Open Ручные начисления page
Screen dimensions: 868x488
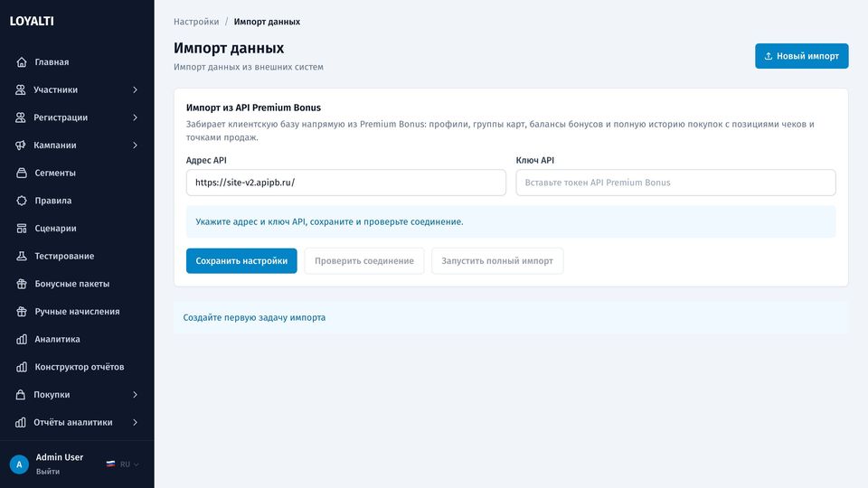point(77,311)
